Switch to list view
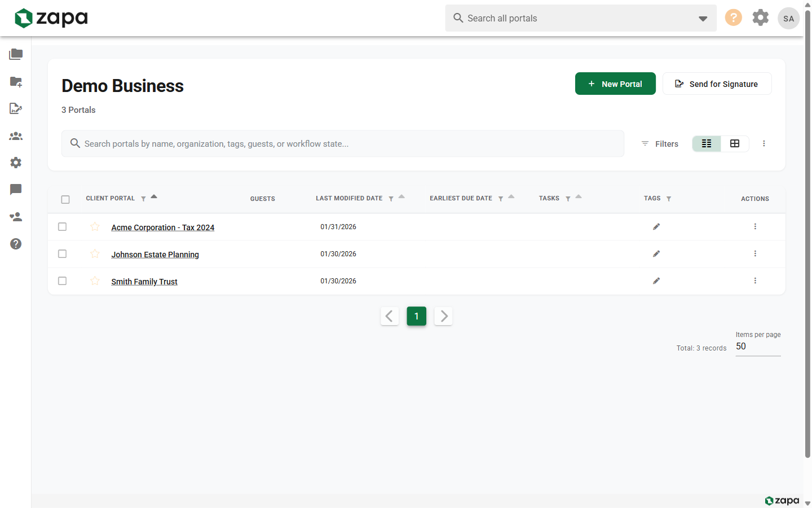Image resolution: width=812 pixels, height=508 pixels. (x=707, y=143)
